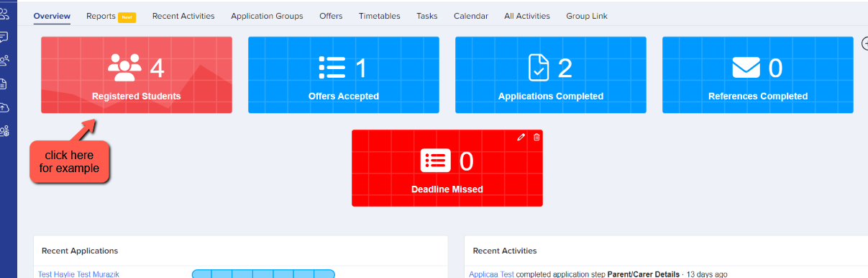Switch to the Overview tab
Viewport: 868px width, 278px height.
pos(52,16)
